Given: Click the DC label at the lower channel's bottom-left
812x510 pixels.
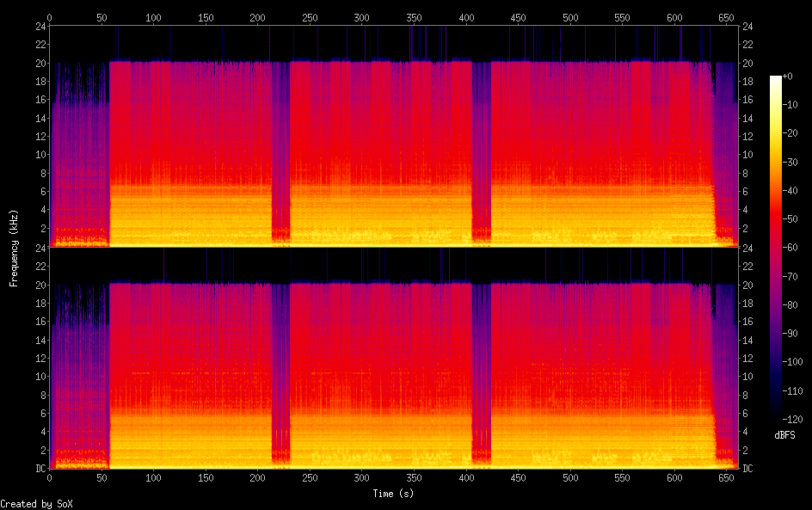Looking at the screenshot, I should point(39,469).
